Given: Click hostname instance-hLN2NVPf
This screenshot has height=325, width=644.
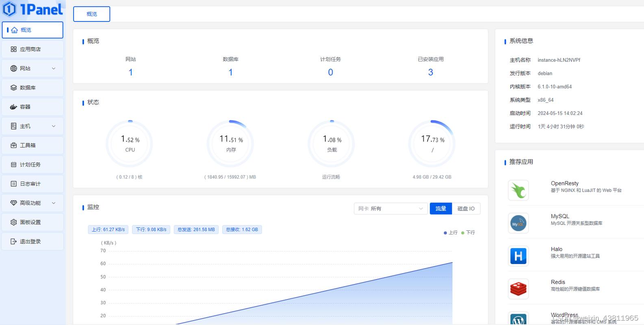Looking at the screenshot, I should 559,60.
